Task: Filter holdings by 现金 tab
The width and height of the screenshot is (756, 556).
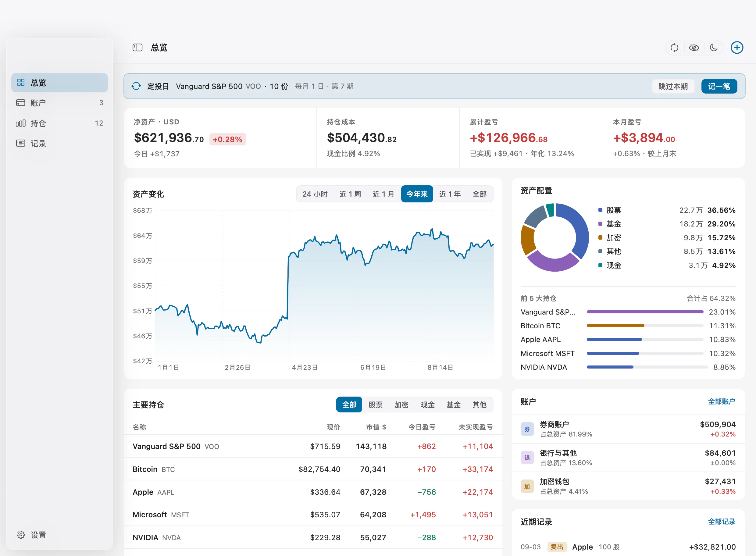Action: [x=427, y=405]
